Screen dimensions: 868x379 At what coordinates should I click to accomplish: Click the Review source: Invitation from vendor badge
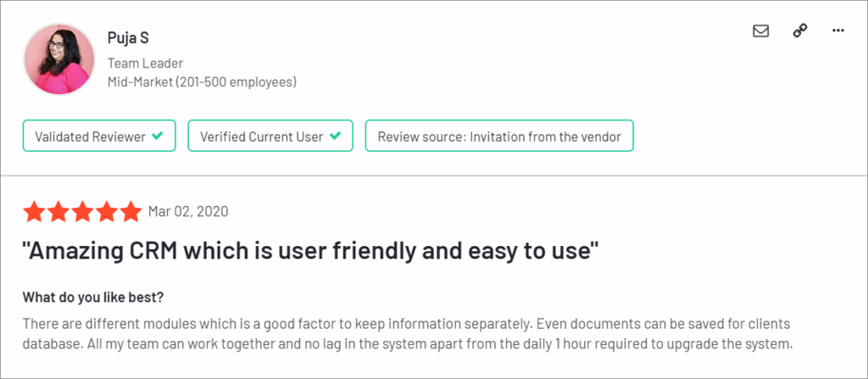pyautogui.click(x=499, y=136)
